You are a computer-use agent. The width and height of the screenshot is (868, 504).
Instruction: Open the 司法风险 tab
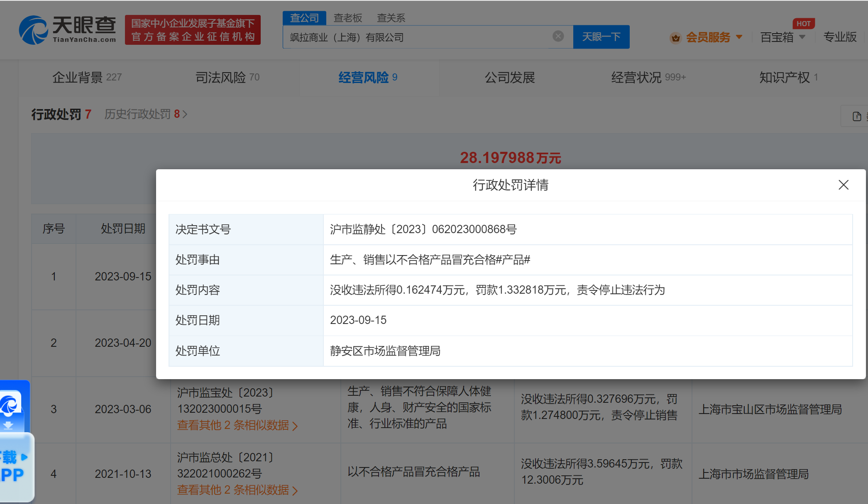click(227, 78)
